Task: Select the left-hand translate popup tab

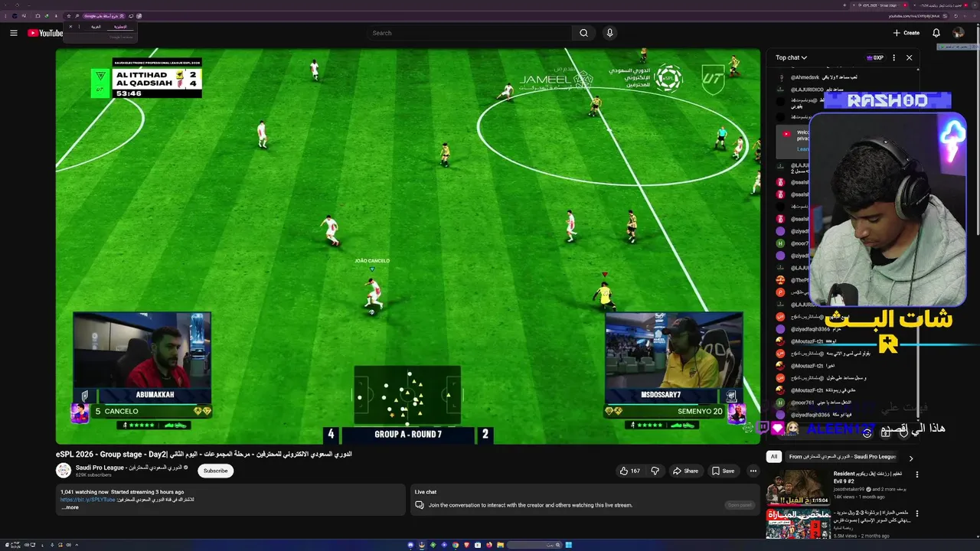Action: [96, 27]
